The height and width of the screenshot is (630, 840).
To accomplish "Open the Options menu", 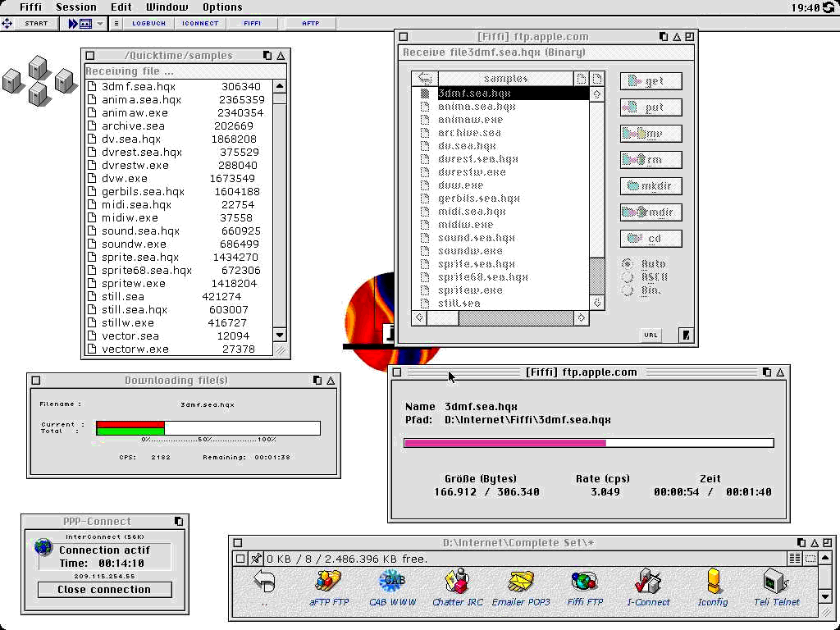I will point(222,7).
